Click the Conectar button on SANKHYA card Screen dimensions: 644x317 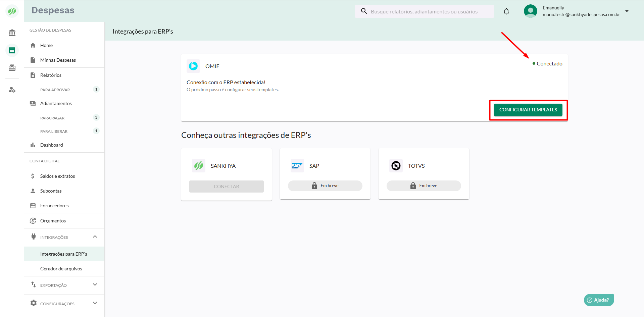(x=227, y=187)
